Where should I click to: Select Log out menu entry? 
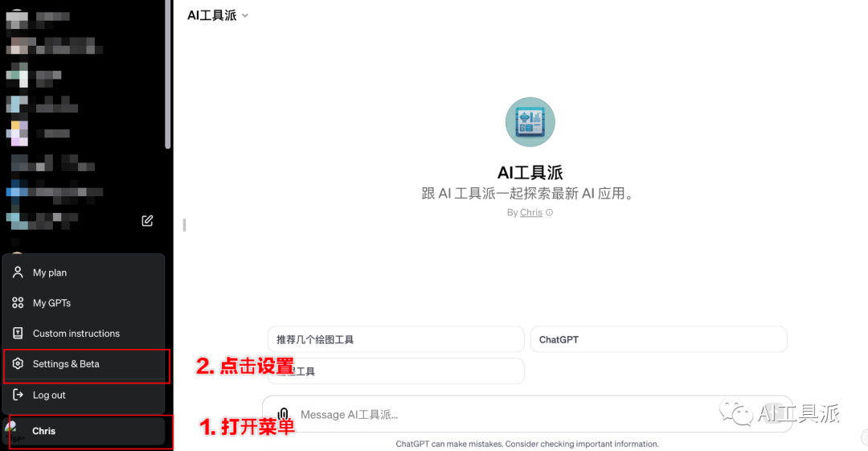point(84,395)
